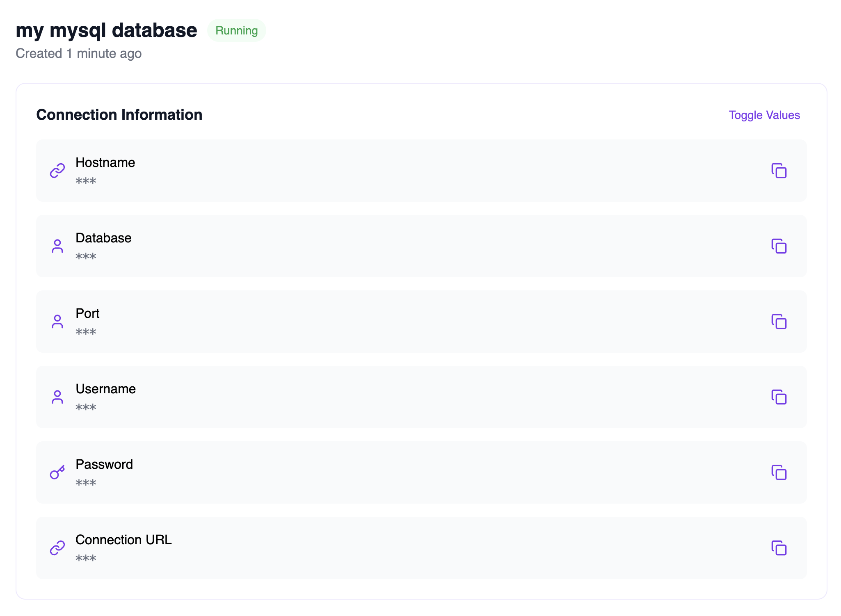Screen dimensions: 841x616
Task: Copy the Username value
Action: tap(779, 397)
